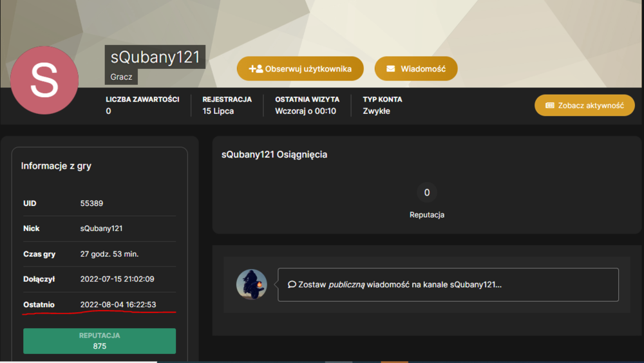
Task: Click the Czas gry 27 godz. row
Action: pyautogui.click(x=99, y=254)
